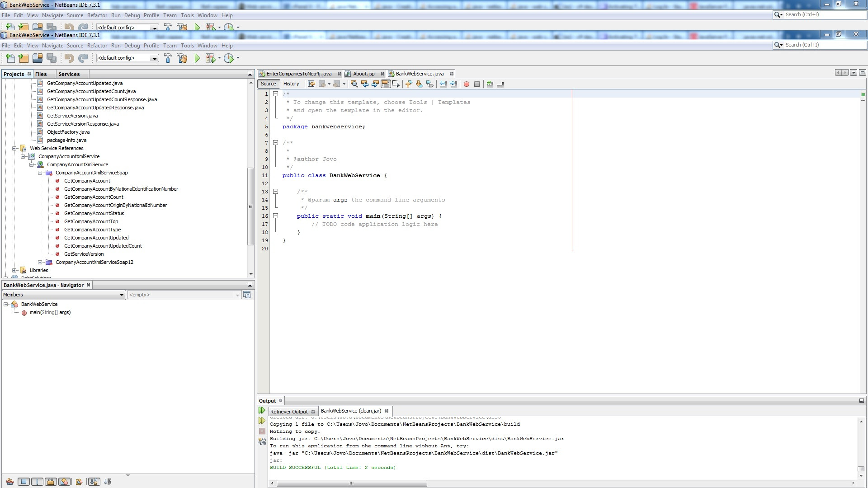Toggle Show Non-Public Members lock button

(x=51, y=482)
